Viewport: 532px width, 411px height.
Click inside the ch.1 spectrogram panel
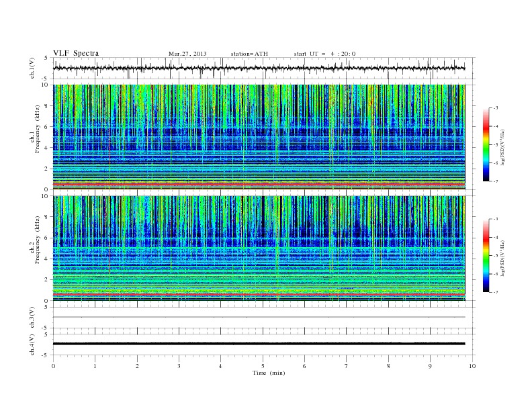pos(259,137)
